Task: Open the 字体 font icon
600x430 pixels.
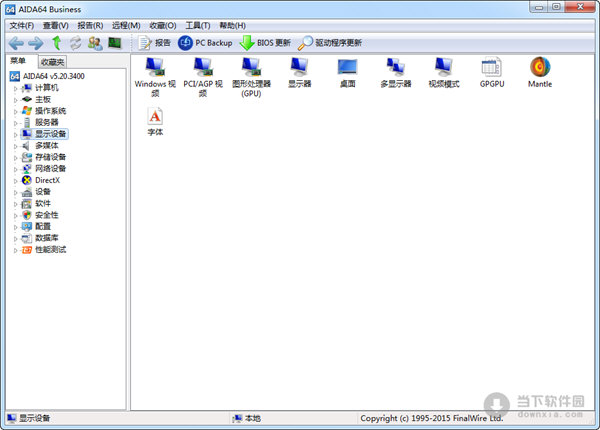Action: point(155,122)
